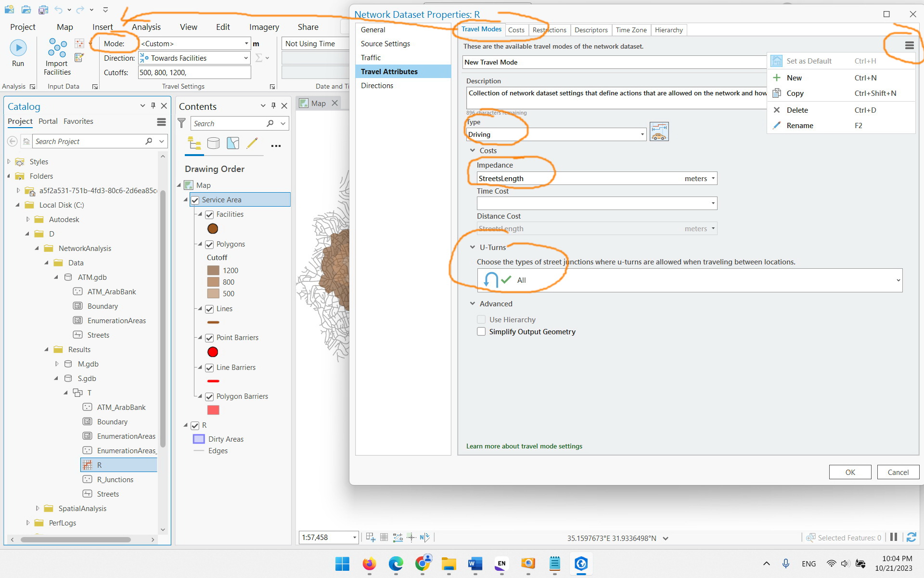Click the Point Barriers red symbol swatch
Image resolution: width=924 pixels, height=578 pixels.
point(213,352)
